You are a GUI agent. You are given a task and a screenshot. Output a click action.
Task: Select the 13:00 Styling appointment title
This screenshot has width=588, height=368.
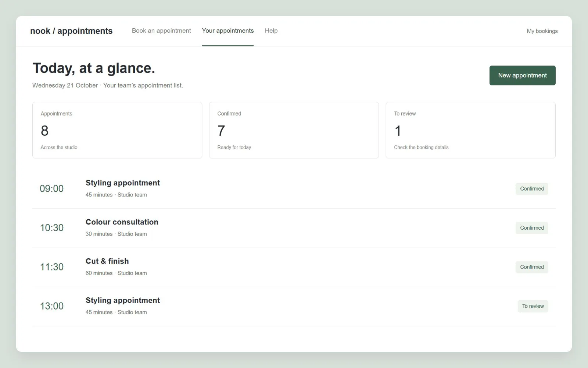(x=123, y=300)
